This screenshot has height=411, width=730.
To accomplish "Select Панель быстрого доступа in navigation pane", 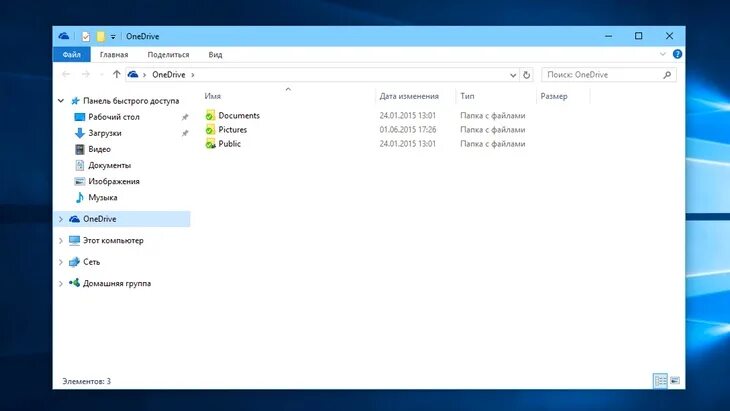I will pyautogui.click(x=131, y=101).
